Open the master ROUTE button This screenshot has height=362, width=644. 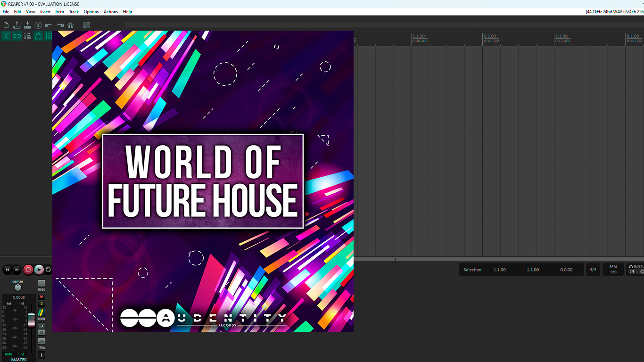tap(41, 313)
